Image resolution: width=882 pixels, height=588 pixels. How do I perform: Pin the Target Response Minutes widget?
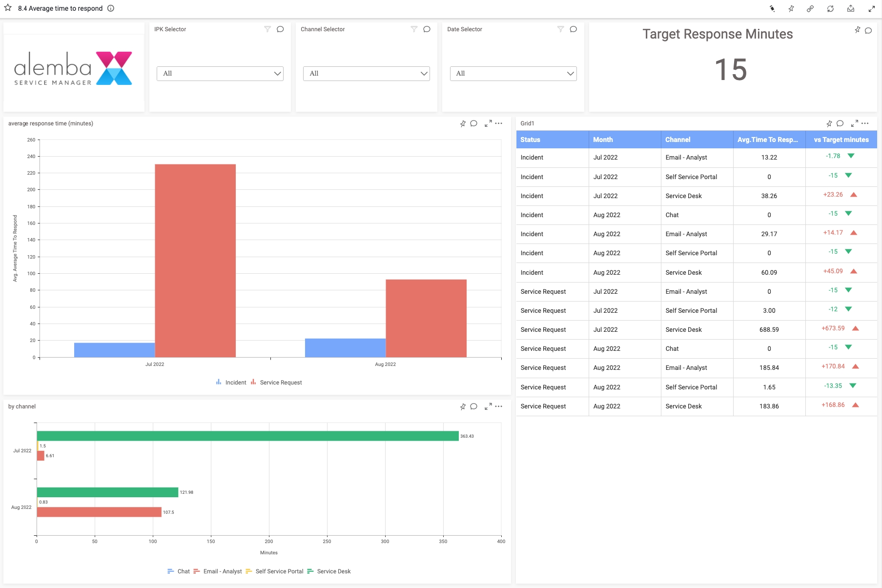857,30
